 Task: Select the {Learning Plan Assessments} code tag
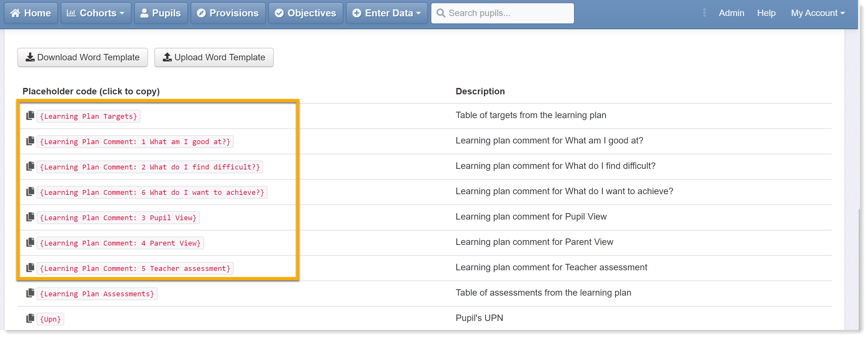click(97, 294)
